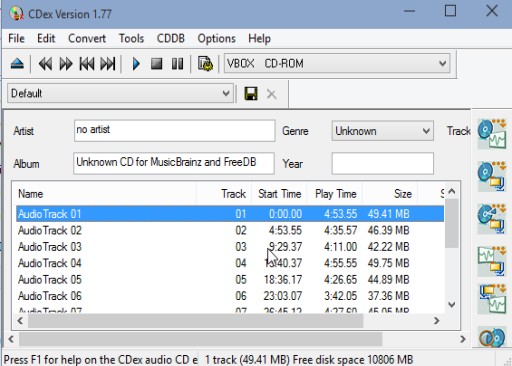This screenshot has width=512, height=366.
Task: Save the current profile with floppy icon
Action: point(251,94)
